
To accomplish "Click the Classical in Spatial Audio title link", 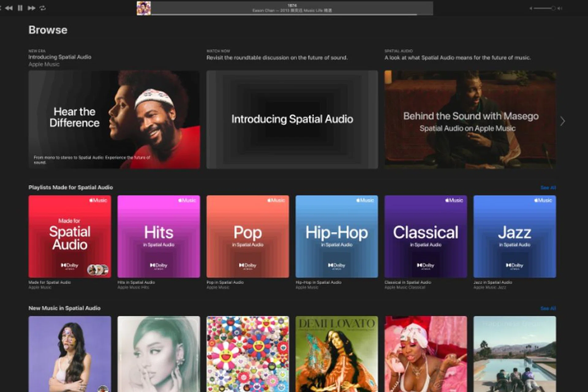I will tap(408, 282).
